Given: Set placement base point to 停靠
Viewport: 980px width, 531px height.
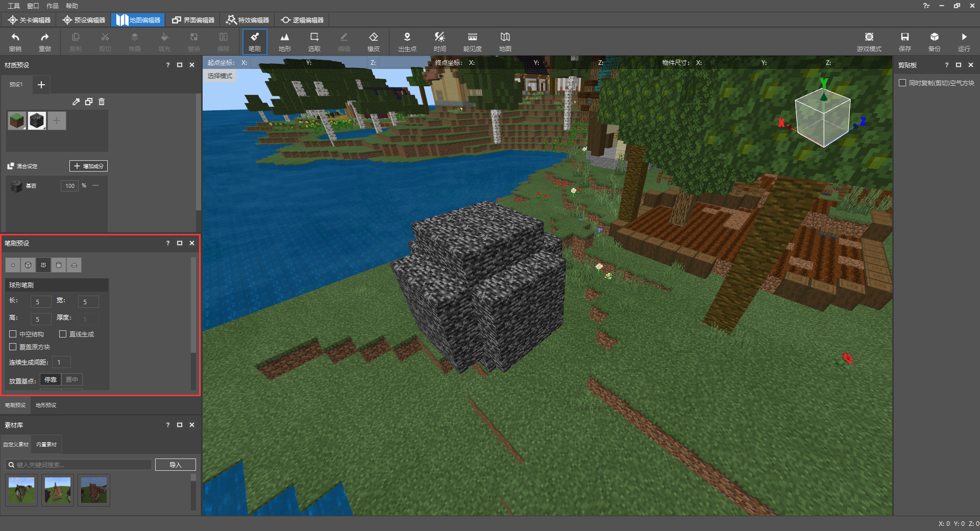Looking at the screenshot, I should 51,379.
